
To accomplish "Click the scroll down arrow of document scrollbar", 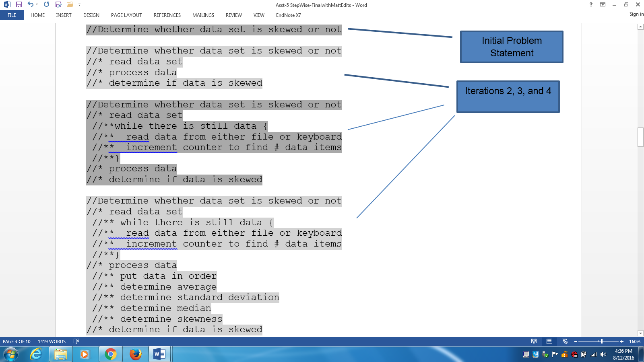I will point(640,333).
